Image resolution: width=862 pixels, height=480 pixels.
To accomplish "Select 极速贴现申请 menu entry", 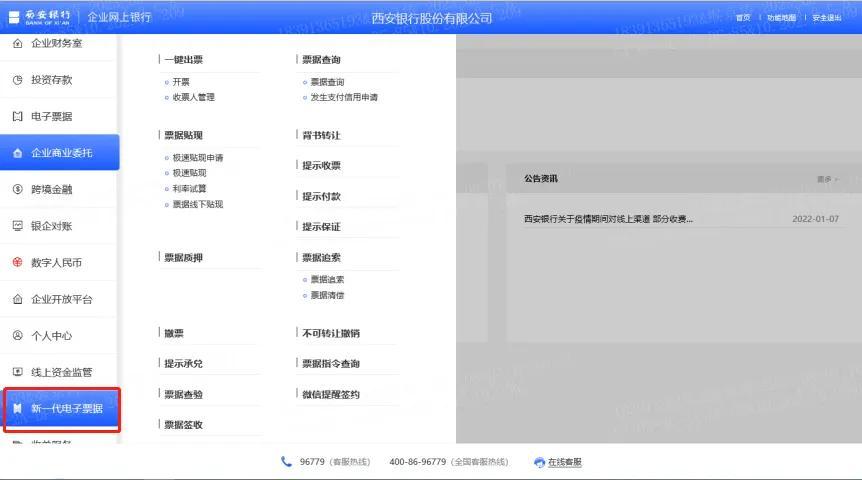I will point(198,158).
